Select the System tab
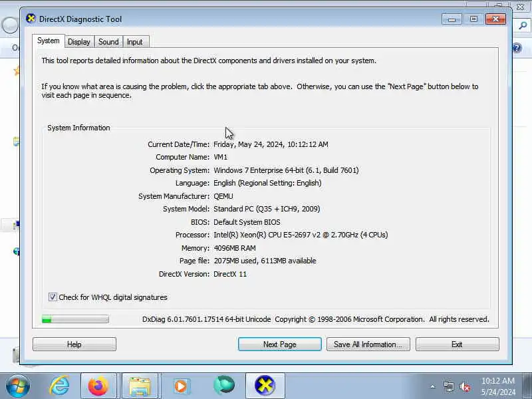This screenshot has height=399, width=532. [48, 41]
